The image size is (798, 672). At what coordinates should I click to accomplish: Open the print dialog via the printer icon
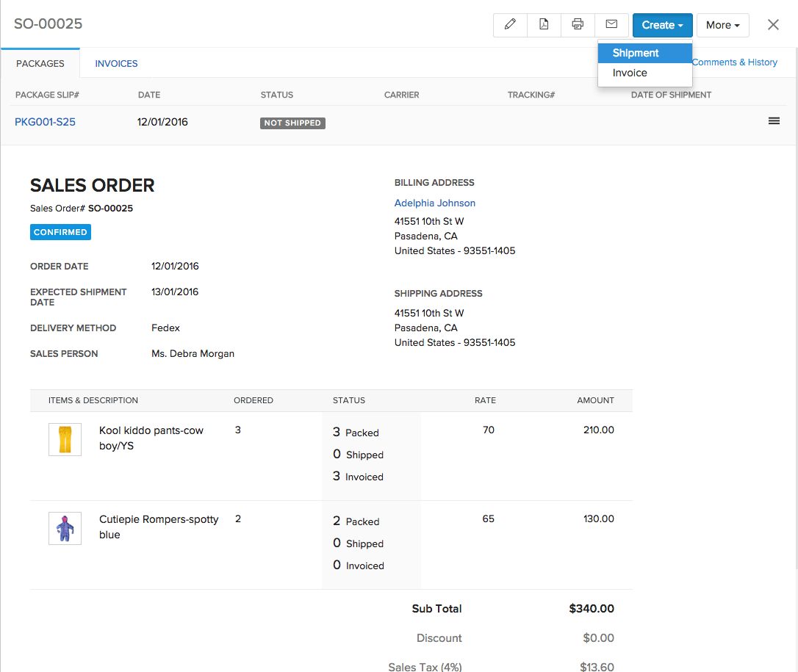point(578,24)
